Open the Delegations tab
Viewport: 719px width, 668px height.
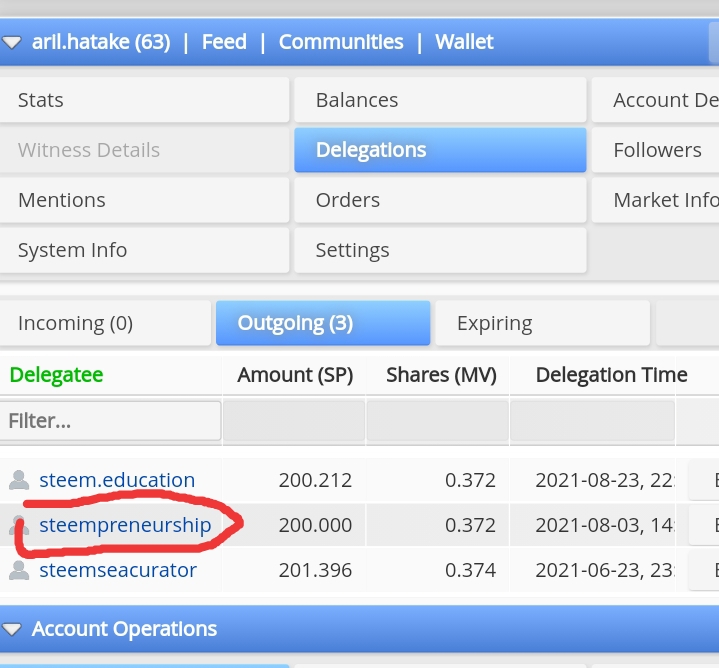click(440, 150)
